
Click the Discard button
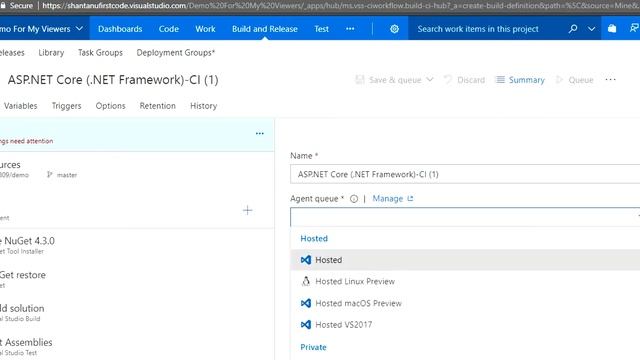pos(464,80)
